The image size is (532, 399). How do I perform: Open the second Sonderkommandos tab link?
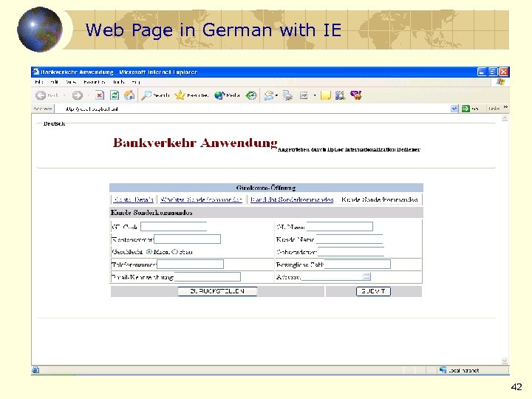(x=201, y=199)
